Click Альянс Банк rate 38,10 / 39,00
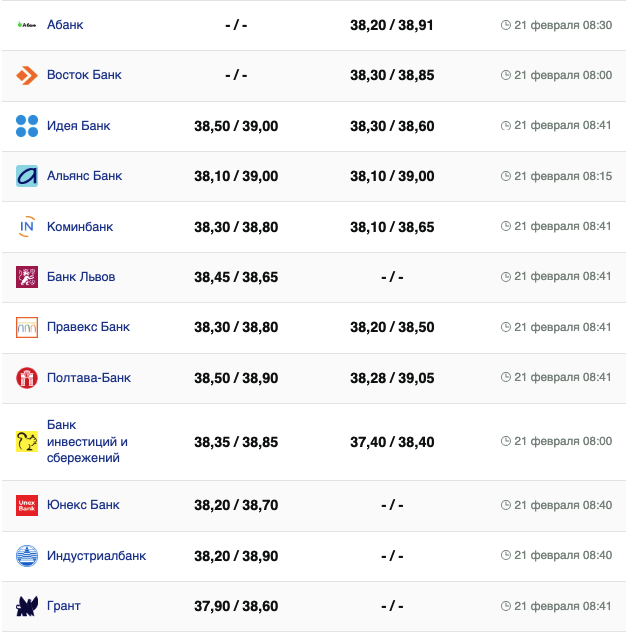Screen dimensions: 626x632 236,176
